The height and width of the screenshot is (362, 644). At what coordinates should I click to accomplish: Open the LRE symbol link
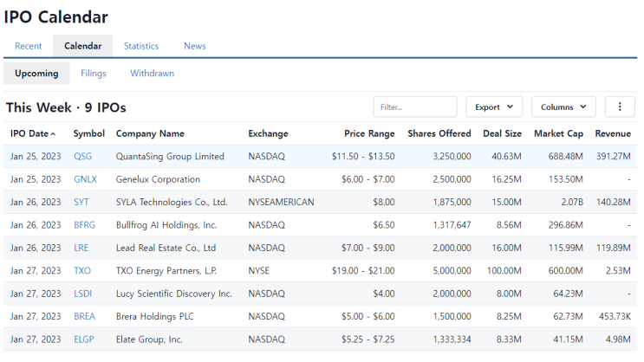[81, 248]
